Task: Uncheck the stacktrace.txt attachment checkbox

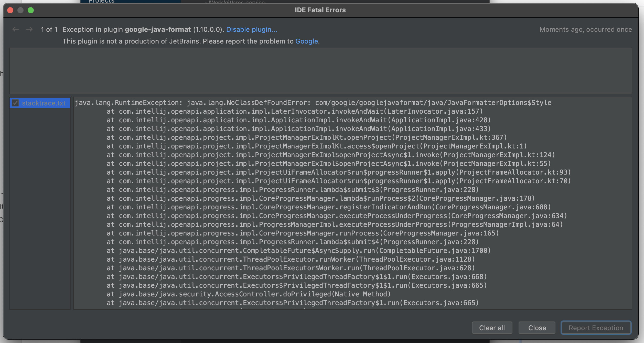Action: (15, 103)
